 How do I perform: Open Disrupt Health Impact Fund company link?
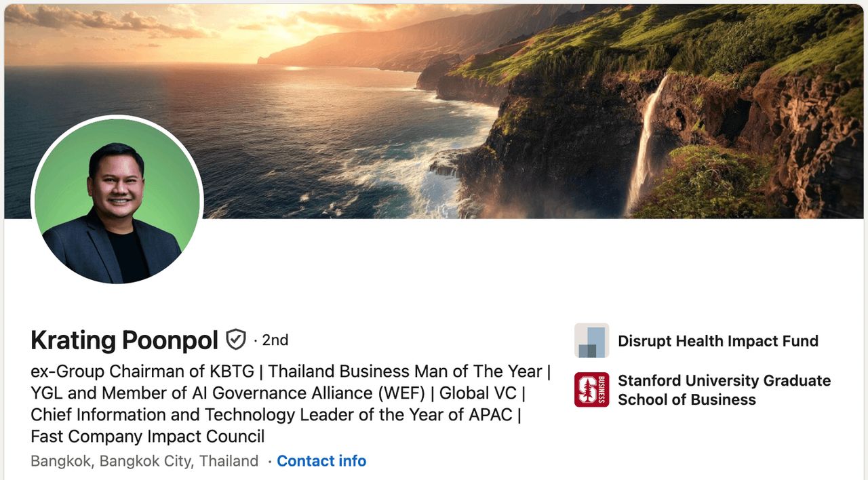(717, 341)
